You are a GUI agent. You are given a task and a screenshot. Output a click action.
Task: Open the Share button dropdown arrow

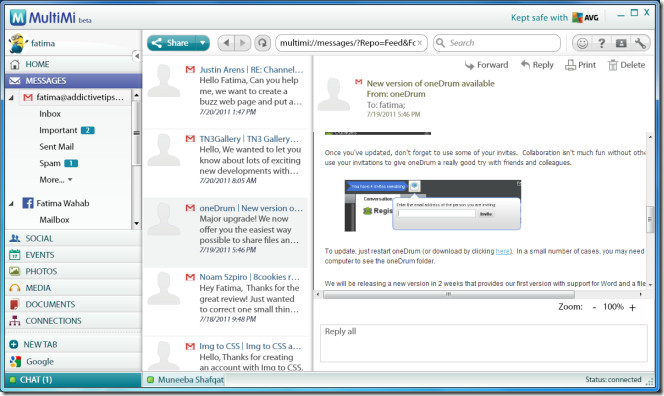pos(203,43)
